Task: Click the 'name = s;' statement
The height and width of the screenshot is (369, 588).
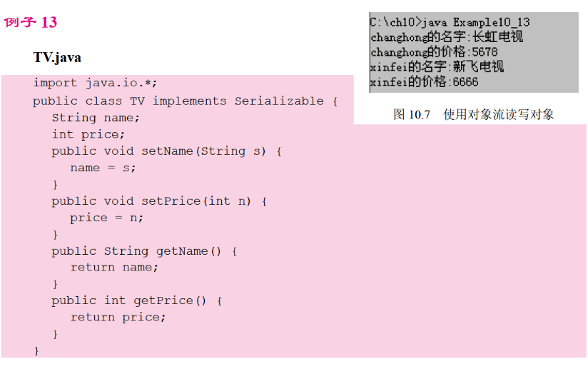Action: click(x=103, y=168)
